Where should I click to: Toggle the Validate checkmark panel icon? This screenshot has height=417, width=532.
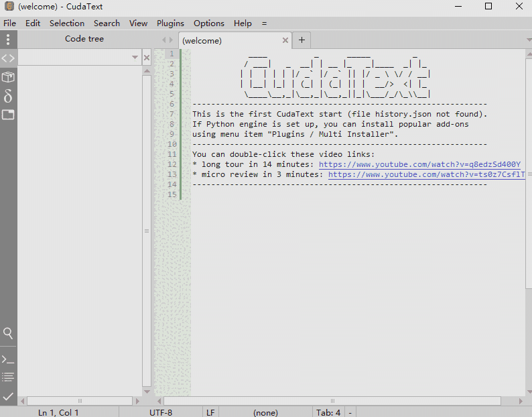(x=8, y=396)
